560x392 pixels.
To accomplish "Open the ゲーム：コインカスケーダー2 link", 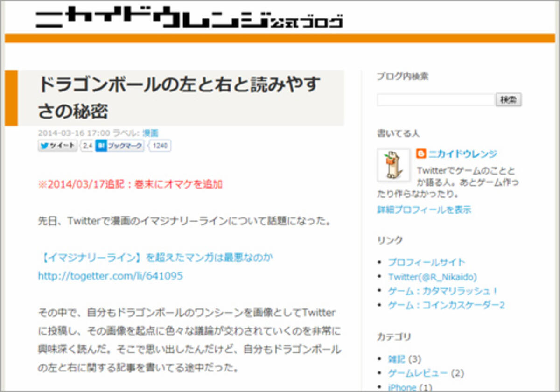I will point(447,306).
